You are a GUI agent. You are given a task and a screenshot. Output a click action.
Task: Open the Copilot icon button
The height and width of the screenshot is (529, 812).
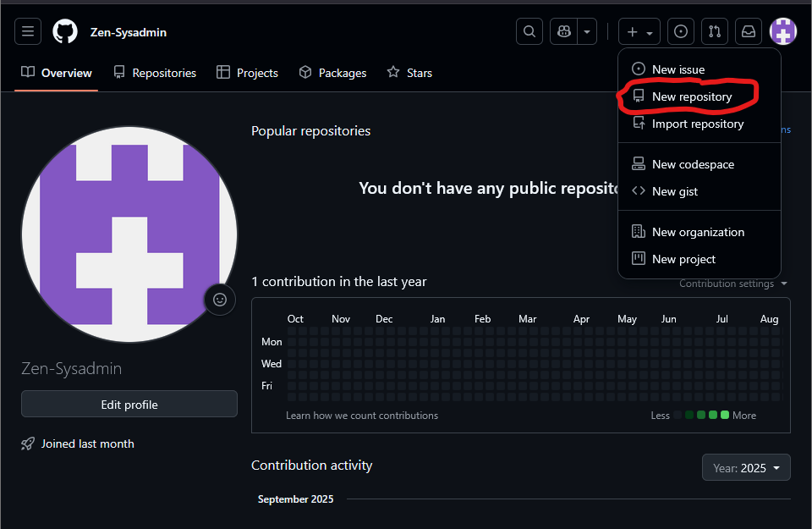[x=563, y=32]
